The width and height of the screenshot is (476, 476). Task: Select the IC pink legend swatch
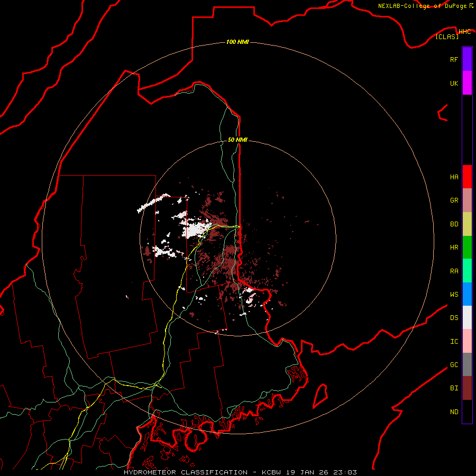pyautogui.click(x=467, y=341)
